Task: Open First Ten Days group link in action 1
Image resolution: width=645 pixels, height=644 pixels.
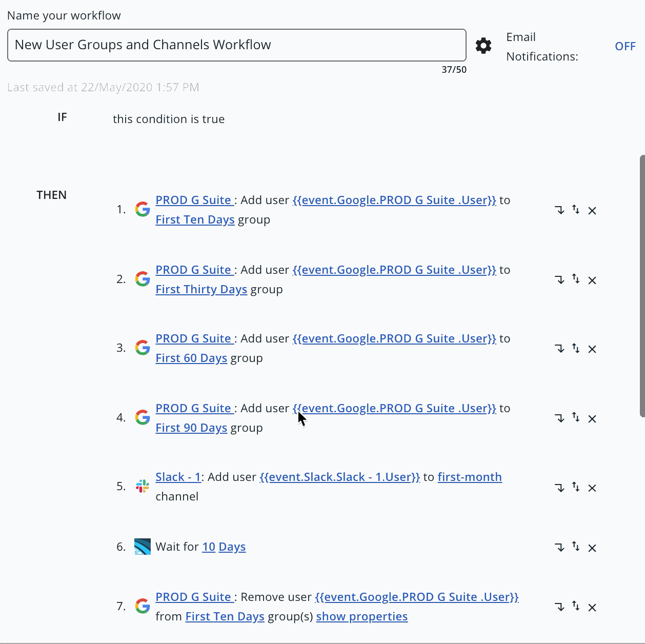Action: (x=195, y=219)
